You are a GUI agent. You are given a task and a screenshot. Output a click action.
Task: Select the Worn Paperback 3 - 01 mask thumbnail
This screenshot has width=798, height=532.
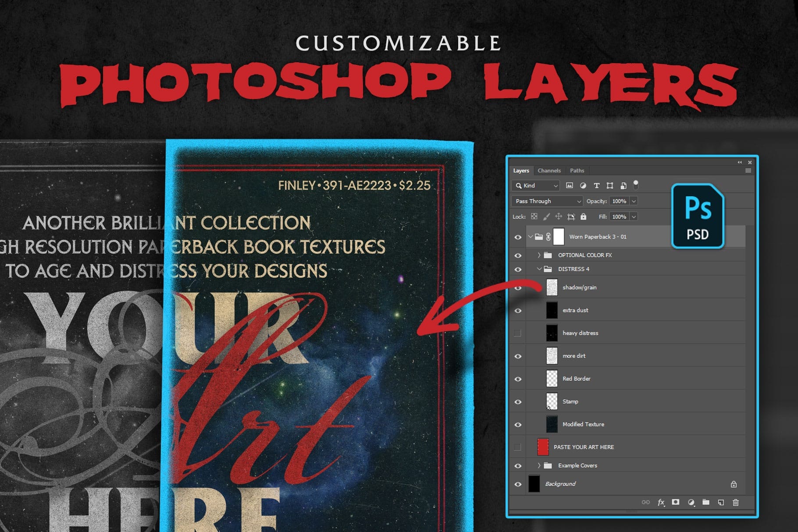pos(559,237)
